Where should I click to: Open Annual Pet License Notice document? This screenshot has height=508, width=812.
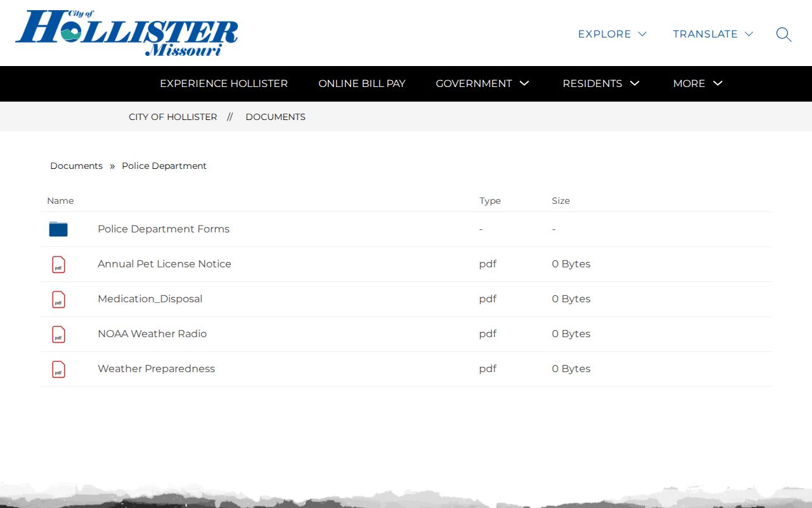pos(164,264)
